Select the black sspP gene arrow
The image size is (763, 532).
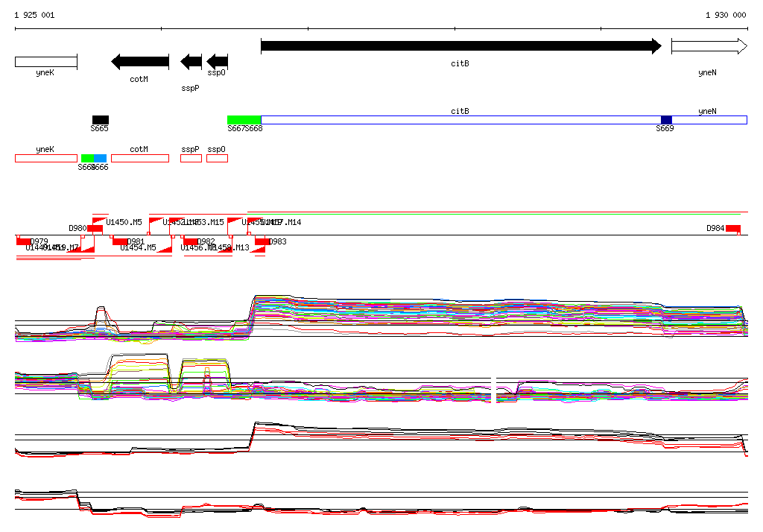[191, 62]
